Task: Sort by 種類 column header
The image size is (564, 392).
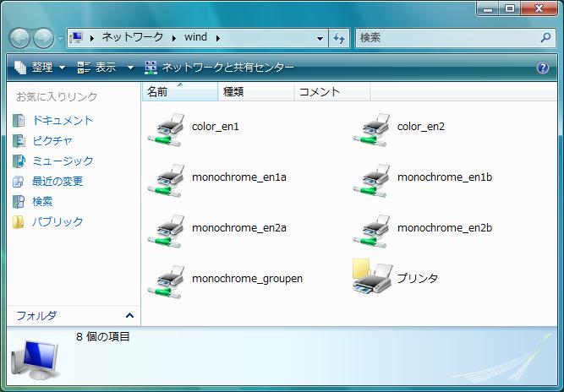Action: (x=256, y=92)
